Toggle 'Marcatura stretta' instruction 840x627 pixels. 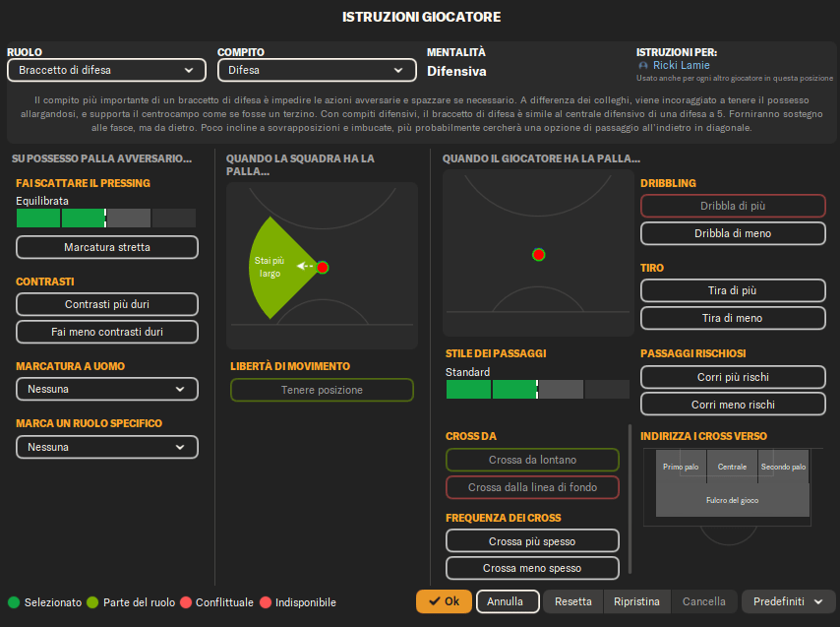(x=107, y=247)
